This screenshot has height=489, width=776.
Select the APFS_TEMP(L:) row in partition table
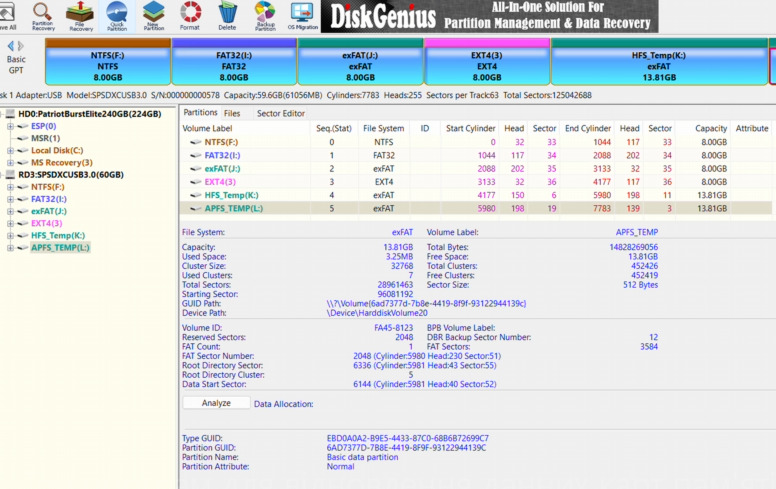(x=477, y=208)
